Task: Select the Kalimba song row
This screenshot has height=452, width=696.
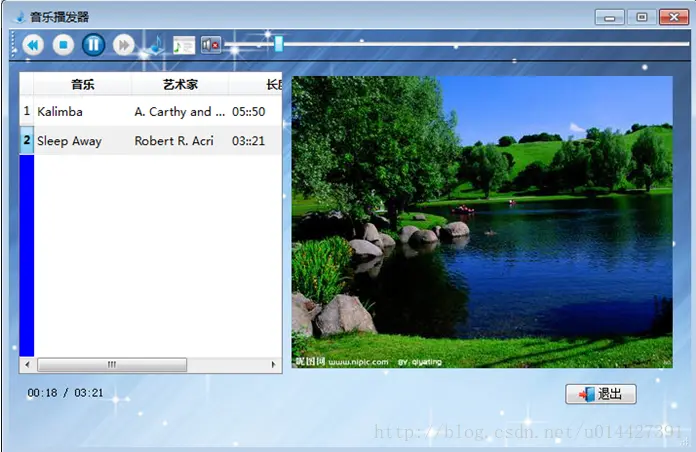Action: [150, 111]
